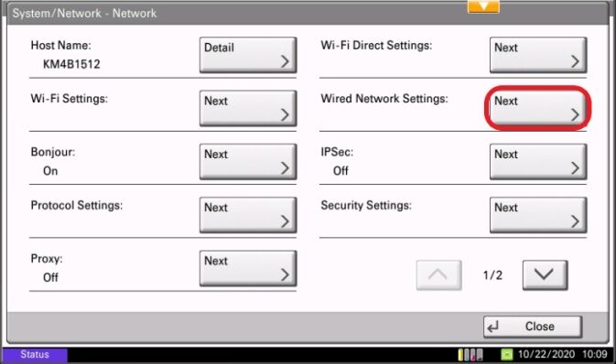
Task: Open Wi-Fi Settings Next button
Action: (x=248, y=108)
